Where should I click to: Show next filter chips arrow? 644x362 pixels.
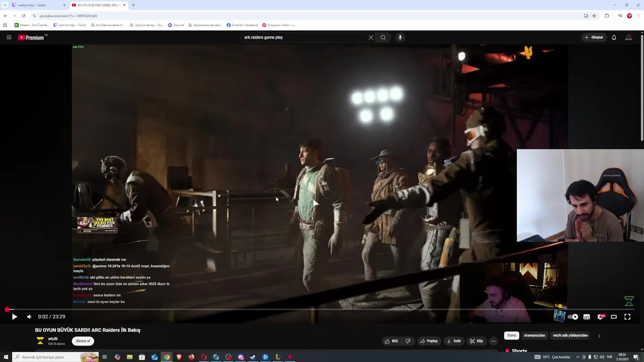pyautogui.click(x=599, y=336)
